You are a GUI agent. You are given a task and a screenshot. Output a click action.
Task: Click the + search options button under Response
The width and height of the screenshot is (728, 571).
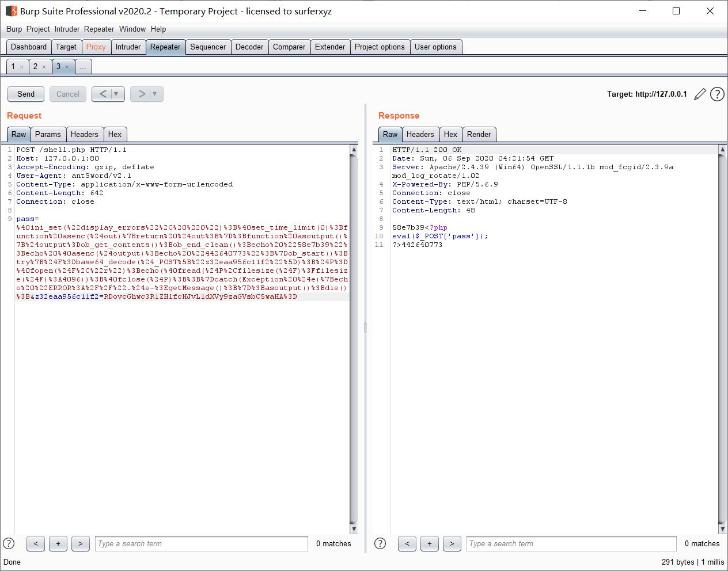pos(430,543)
